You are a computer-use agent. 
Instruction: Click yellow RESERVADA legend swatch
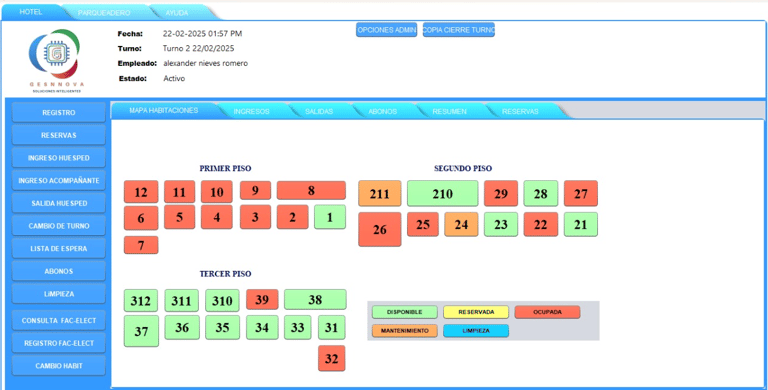coord(476,312)
